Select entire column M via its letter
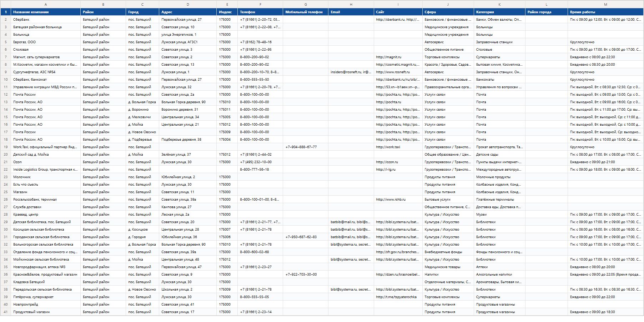The image size is (644, 322). [x=606, y=4]
